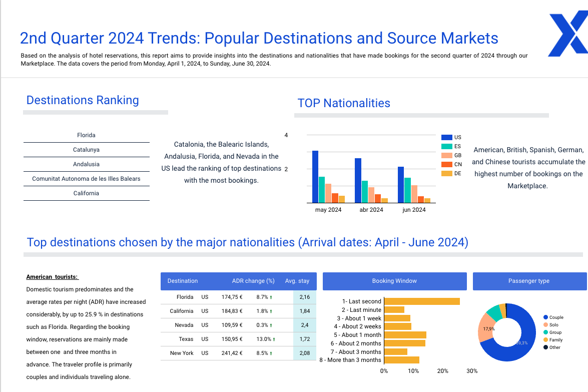Select the Group legend dot
The image size is (588, 392).
[x=545, y=332]
